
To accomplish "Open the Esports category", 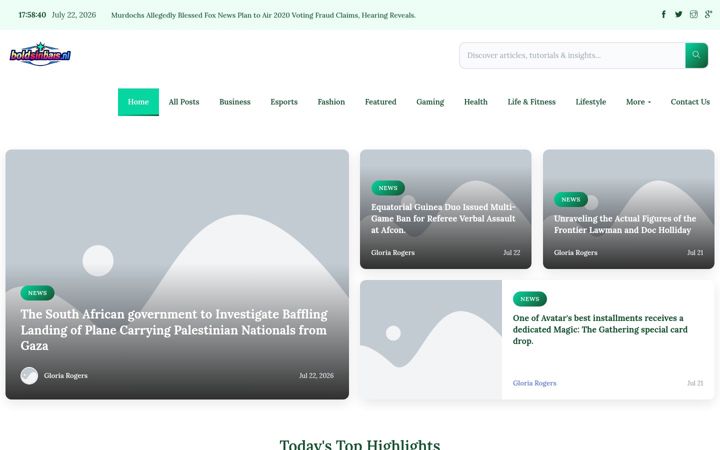I will 284,102.
